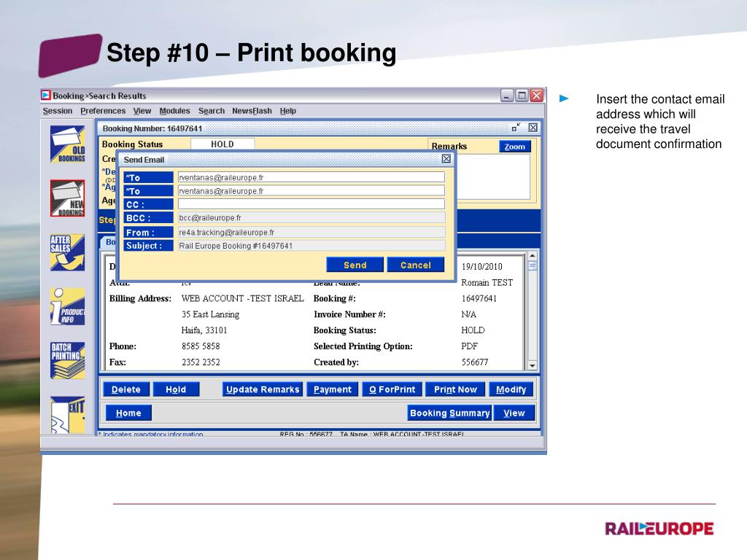The height and width of the screenshot is (560, 747).
Task: Click the address line Haifa, 33101
Action: 204,330
